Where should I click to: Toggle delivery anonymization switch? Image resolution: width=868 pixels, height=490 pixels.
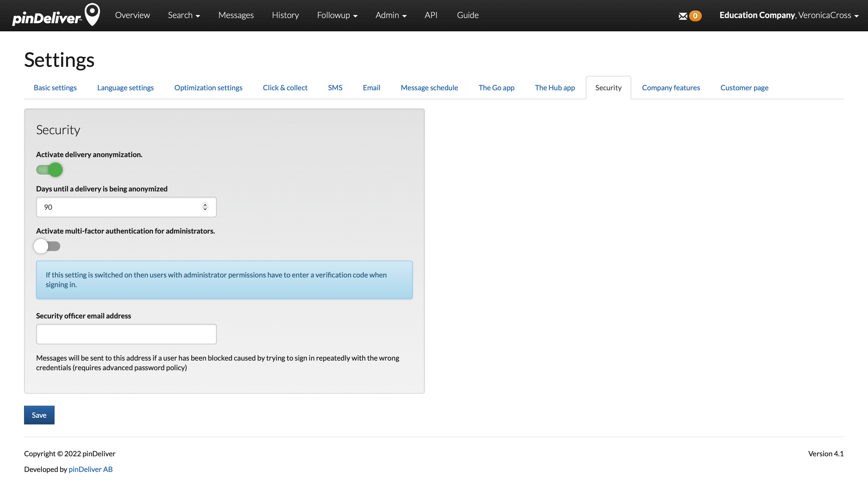click(49, 169)
